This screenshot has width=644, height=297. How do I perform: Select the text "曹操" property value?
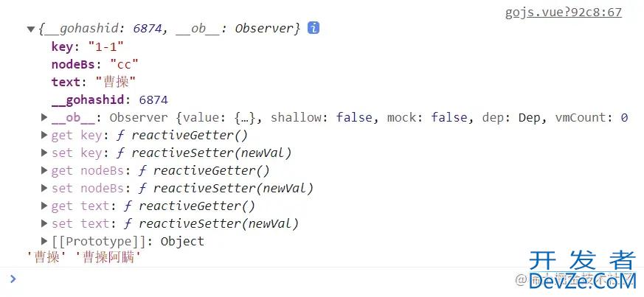pyautogui.click(x=115, y=82)
